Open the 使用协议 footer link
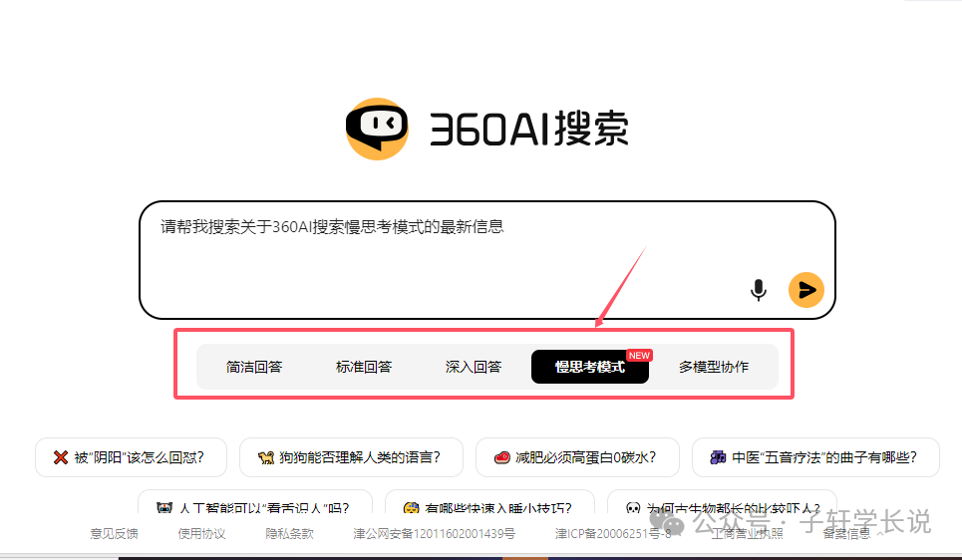Screen dimensions: 962x560 pyautogui.click(x=201, y=534)
